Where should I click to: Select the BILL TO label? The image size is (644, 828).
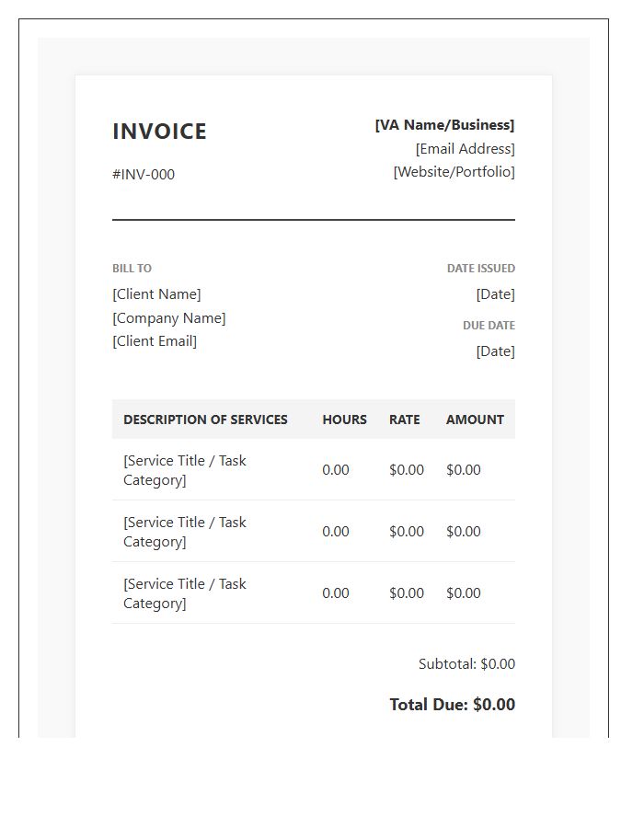coord(132,269)
